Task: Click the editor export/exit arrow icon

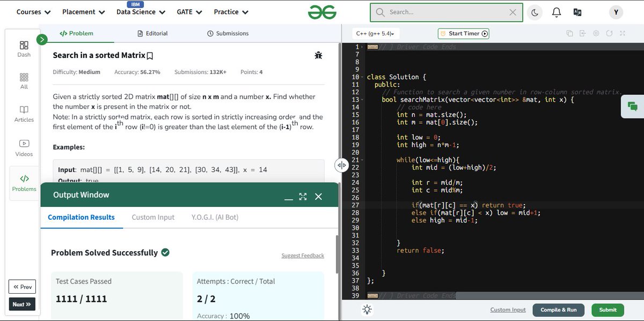Action: point(583,34)
